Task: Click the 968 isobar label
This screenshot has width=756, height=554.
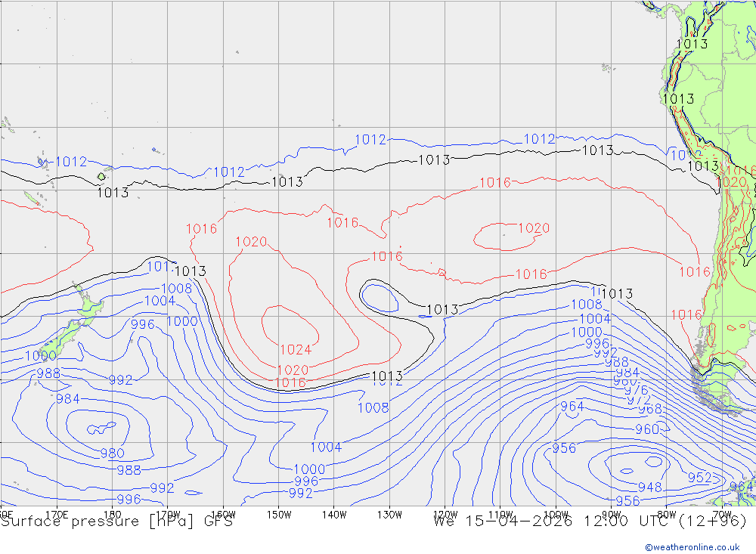Action: pyautogui.click(x=649, y=410)
